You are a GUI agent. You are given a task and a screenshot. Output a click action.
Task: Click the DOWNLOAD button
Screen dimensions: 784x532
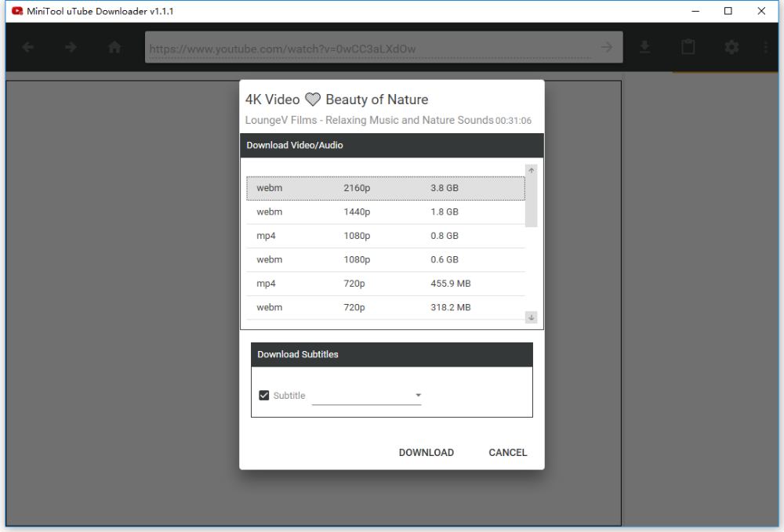click(x=426, y=453)
